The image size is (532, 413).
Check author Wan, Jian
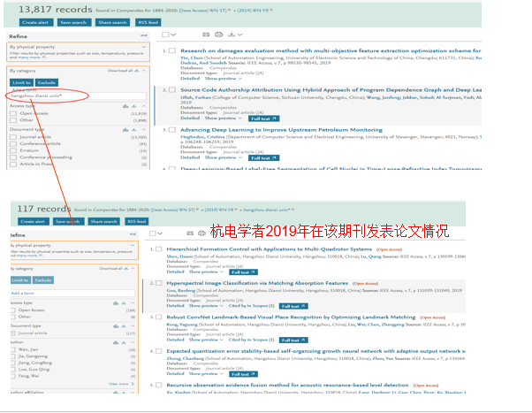click(13, 349)
